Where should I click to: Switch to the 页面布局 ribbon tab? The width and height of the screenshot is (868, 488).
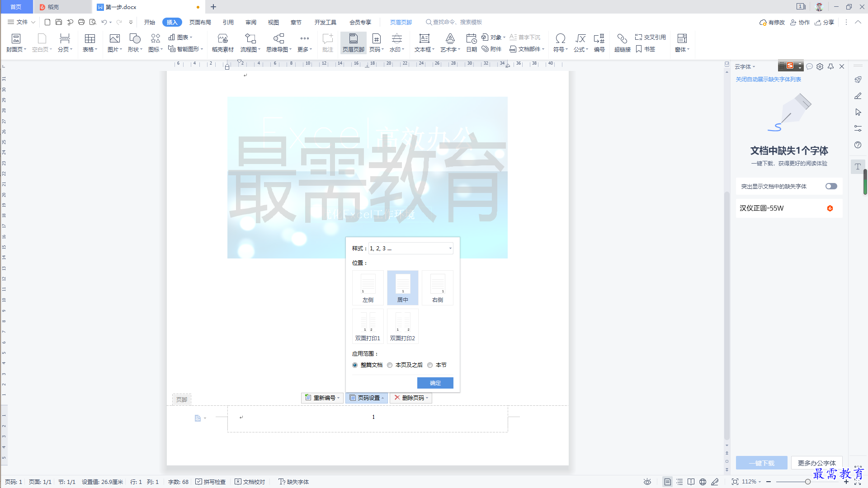200,22
